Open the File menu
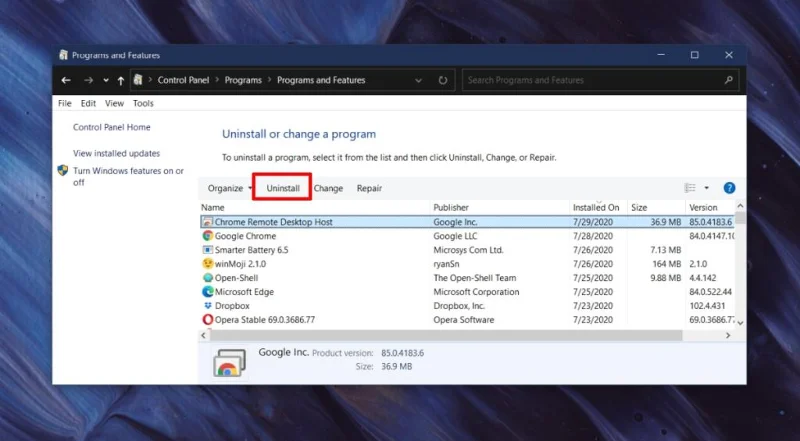Viewport: 800px width, 441px height. tap(65, 103)
